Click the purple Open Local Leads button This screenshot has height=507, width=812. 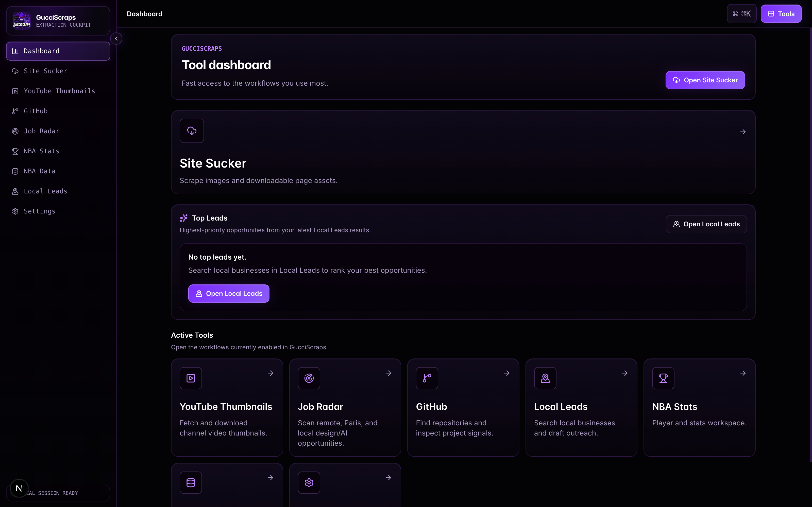(229, 294)
